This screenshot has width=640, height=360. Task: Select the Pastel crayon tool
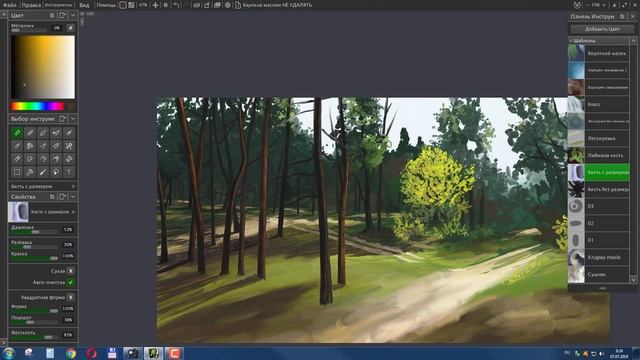17,159
